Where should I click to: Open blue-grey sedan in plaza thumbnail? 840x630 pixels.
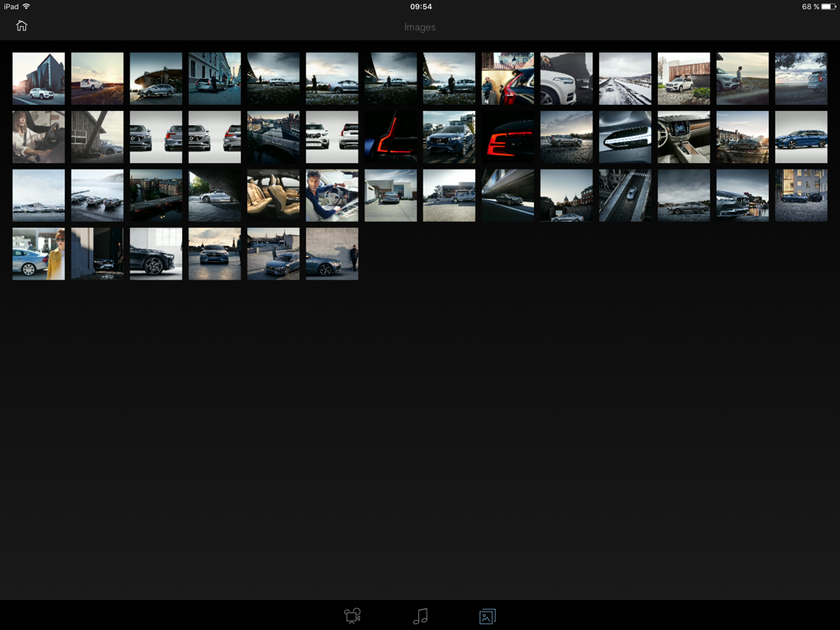point(273,254)
